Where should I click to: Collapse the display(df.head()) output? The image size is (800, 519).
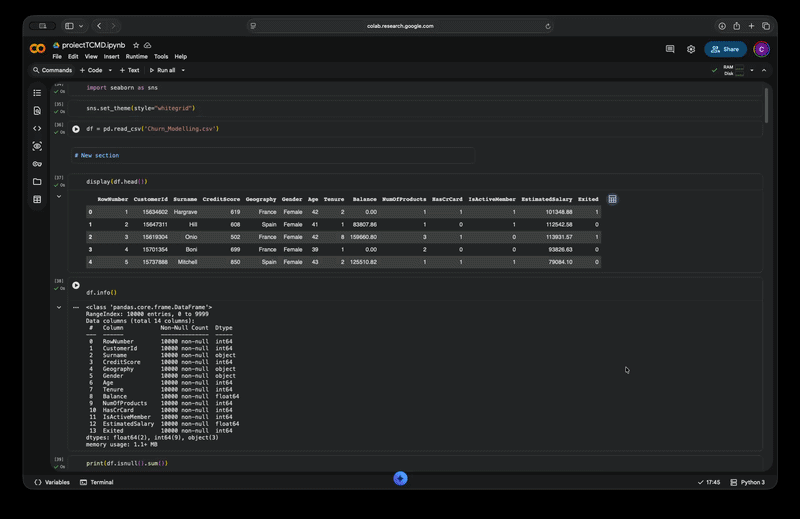point(59,196)
